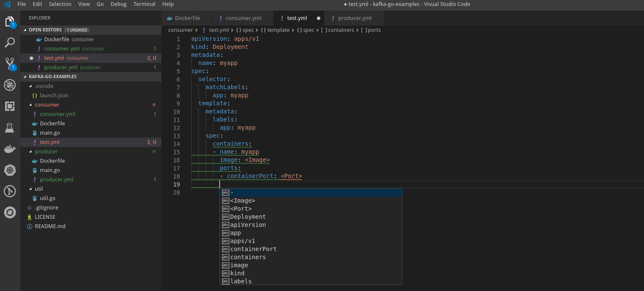644x291 pixels.
Task: Expand the .vscode folder arrow
Action: (x=30, y=86)
